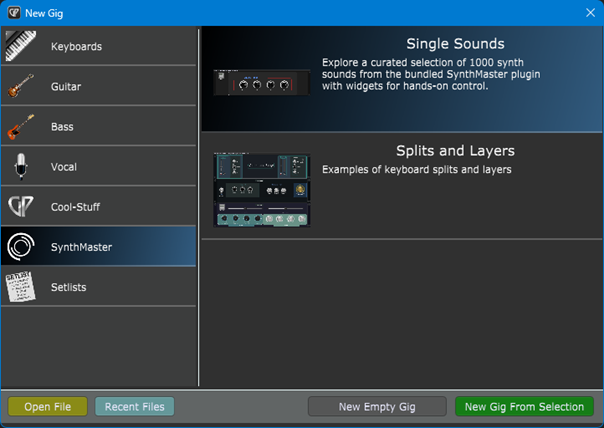The width and height of the screenshot is (604, 428).
Task: Click the Open File button
Action: 48,406
